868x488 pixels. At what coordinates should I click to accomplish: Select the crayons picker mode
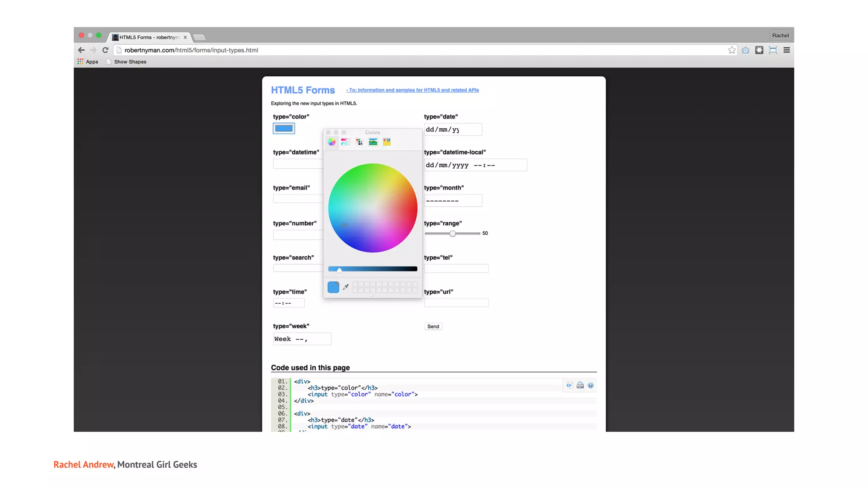click(387, 142)
